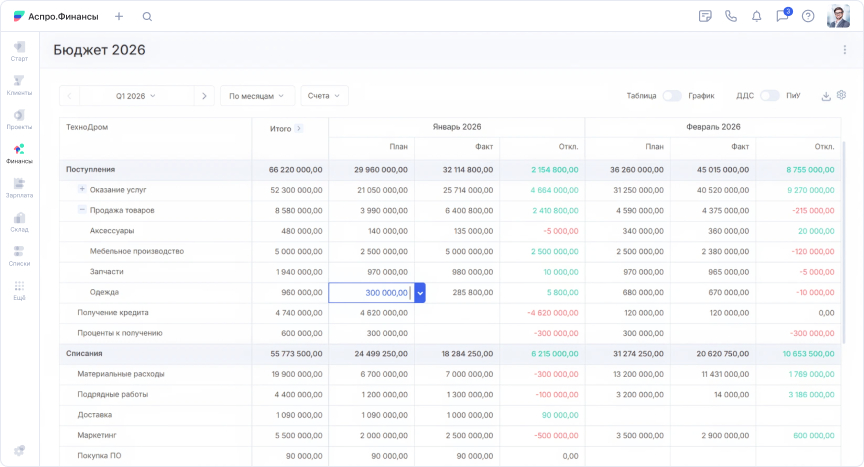This screenshot has width=864, height=467.
Task: Click the previous period arrow button
Action: [69, 96]
